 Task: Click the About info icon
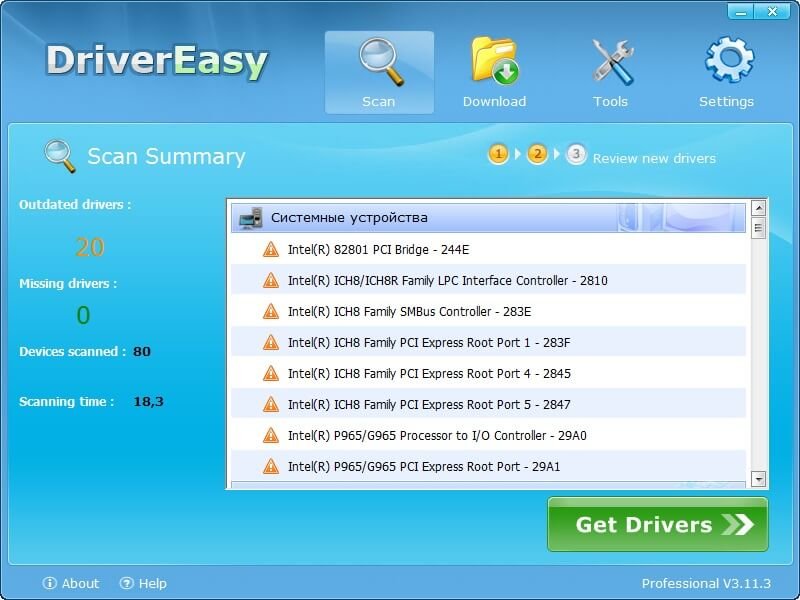click(49, 583)
